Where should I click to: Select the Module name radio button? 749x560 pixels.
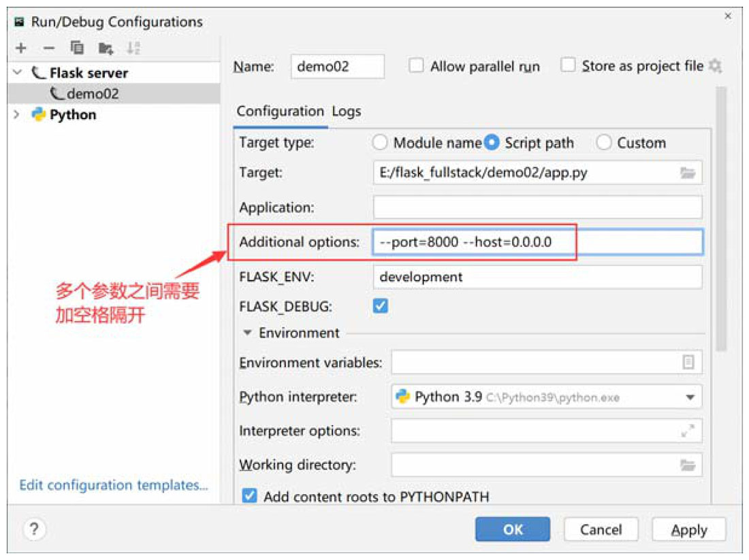point(381,143)
